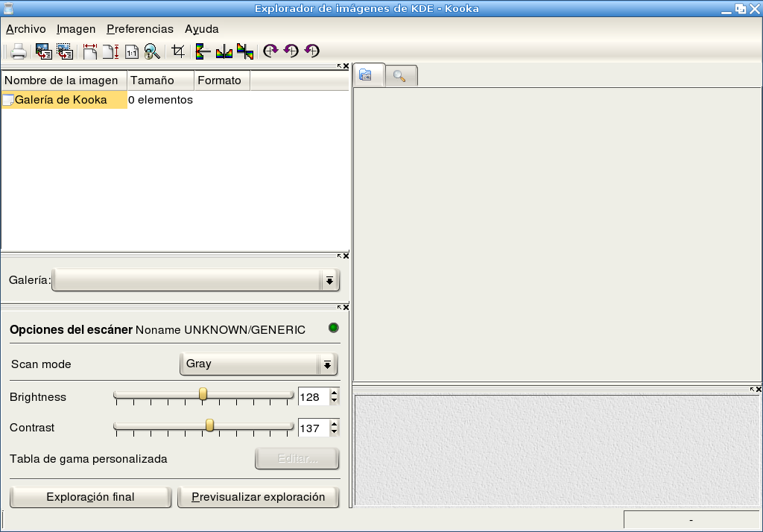The height and width of the screenshot is (532, 763).
Task: Open the Galería dropdown list
Action: [x=196, y=280]
